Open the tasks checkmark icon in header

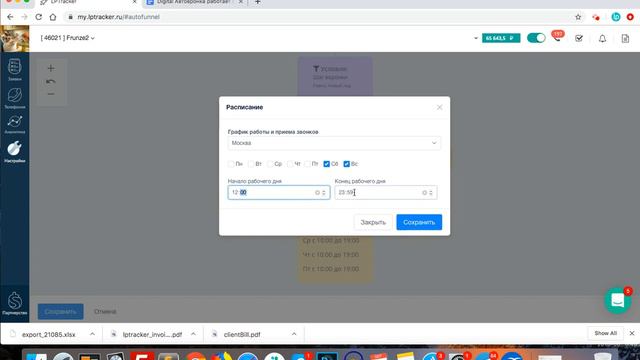579,38
